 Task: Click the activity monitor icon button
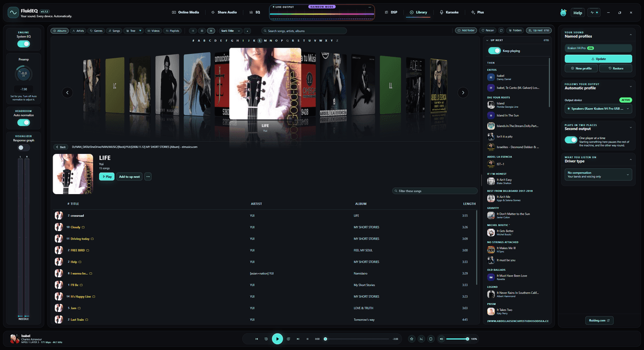(594, 12)
